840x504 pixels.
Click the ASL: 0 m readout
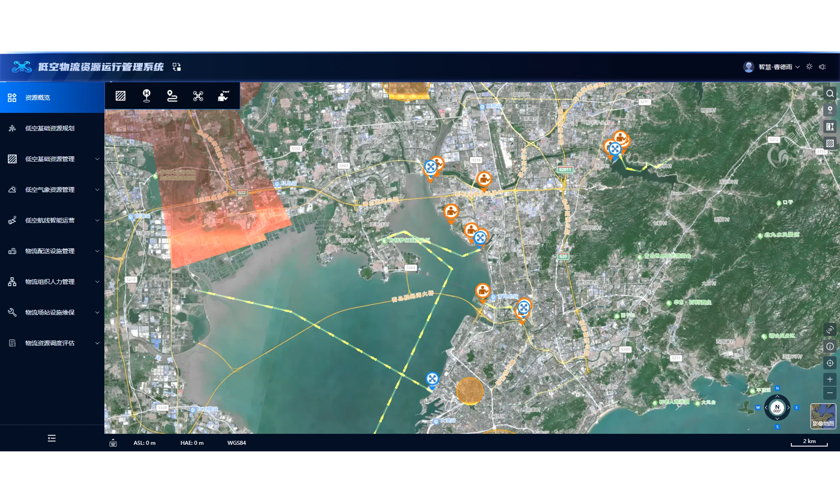click(x=144, y=443)
